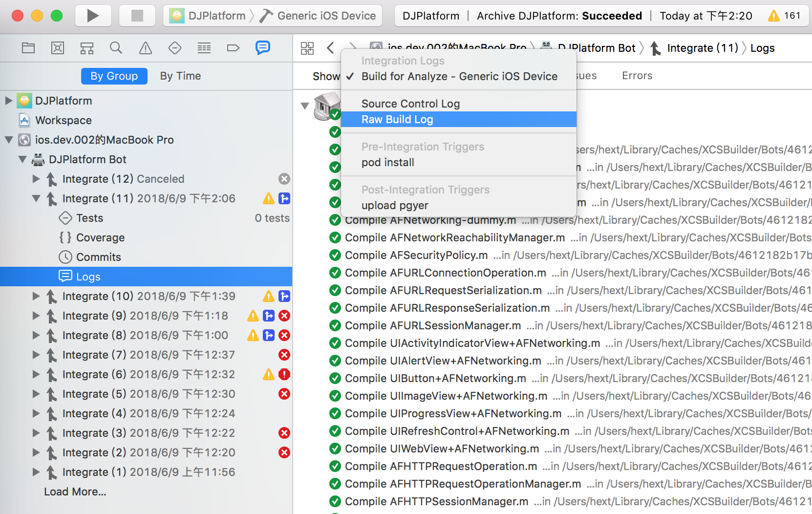Click the green check beside Compile AFSecurityPolicy.m
The height and width of the screenshot is (514, 812).
tap(335, 255)
